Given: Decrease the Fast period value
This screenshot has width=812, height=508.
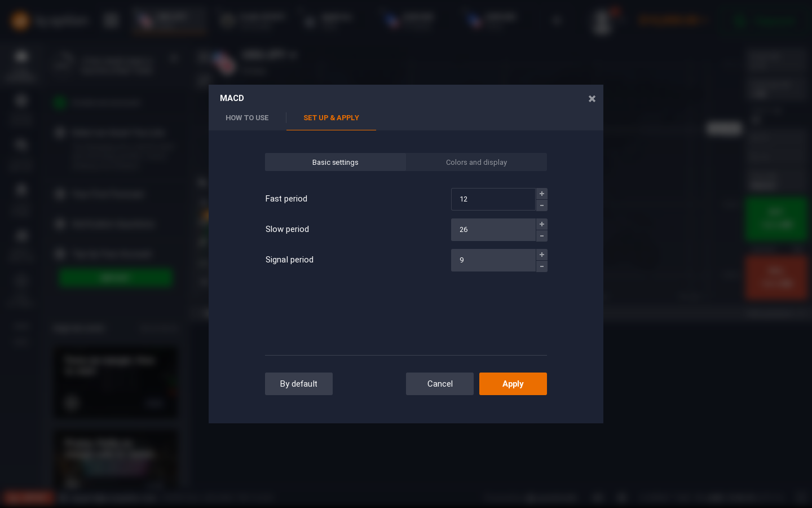Looking at the screenshot, I should tap(542, 205).
